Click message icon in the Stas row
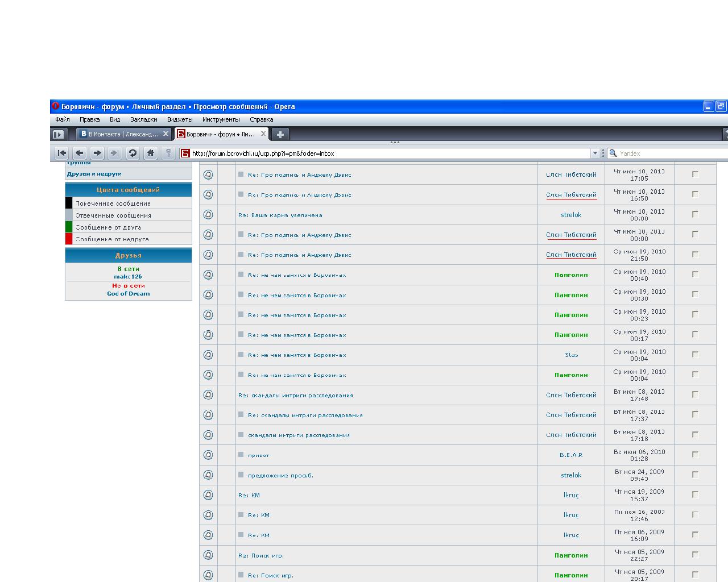 coord(208,355)
